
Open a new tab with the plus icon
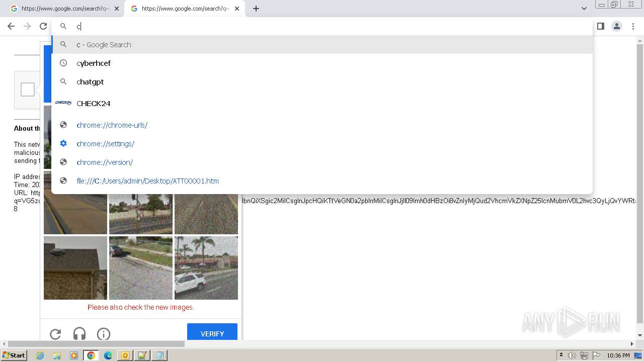click(256, 9)
